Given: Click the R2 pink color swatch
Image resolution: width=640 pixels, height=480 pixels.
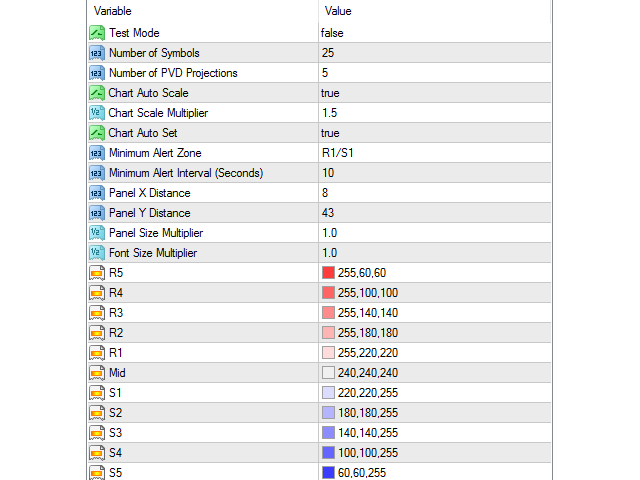Looking at the screenshot, I should tap(329, 332).
